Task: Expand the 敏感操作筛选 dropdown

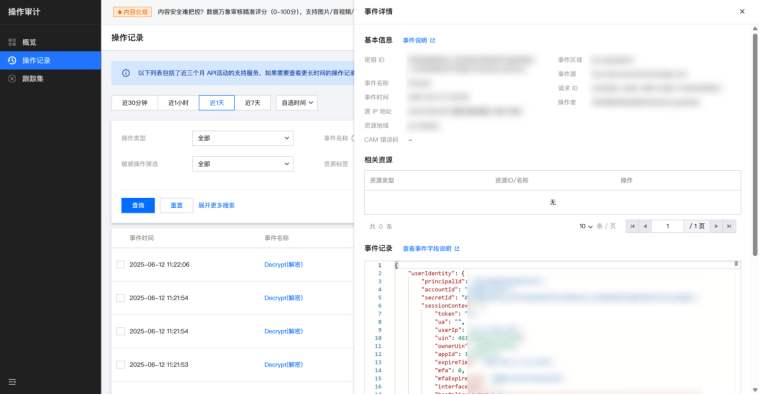Action: (x=243, y=164)
